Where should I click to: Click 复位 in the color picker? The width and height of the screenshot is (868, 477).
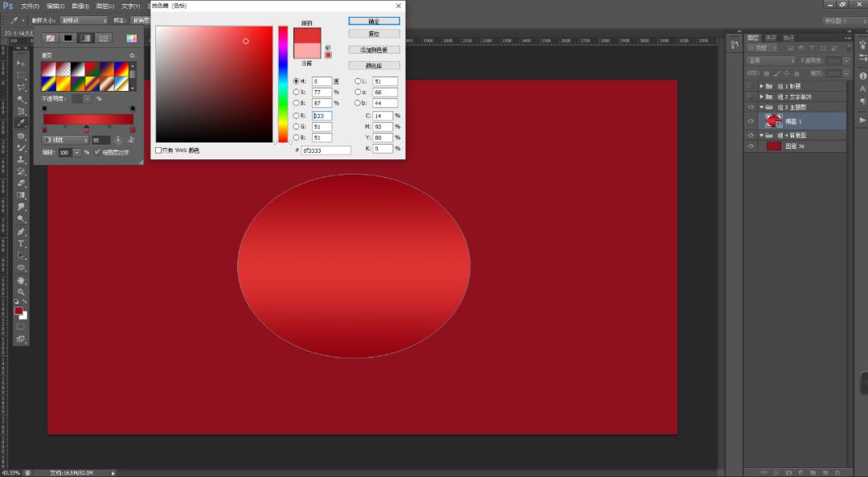pos(375,34)
